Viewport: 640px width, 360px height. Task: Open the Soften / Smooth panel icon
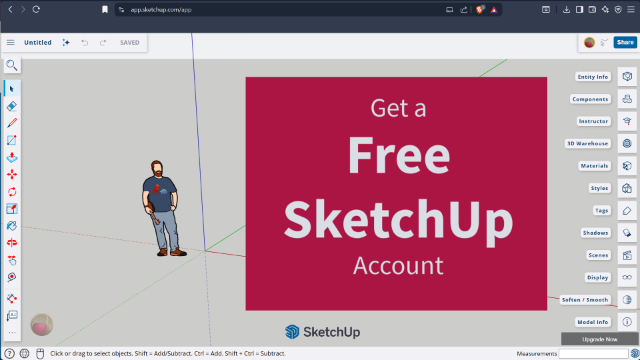click(627, 300)
